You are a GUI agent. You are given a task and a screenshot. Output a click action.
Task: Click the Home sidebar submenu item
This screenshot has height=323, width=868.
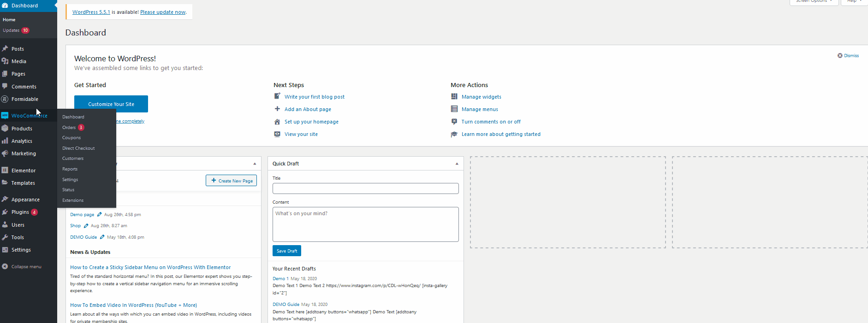[9, 20]
